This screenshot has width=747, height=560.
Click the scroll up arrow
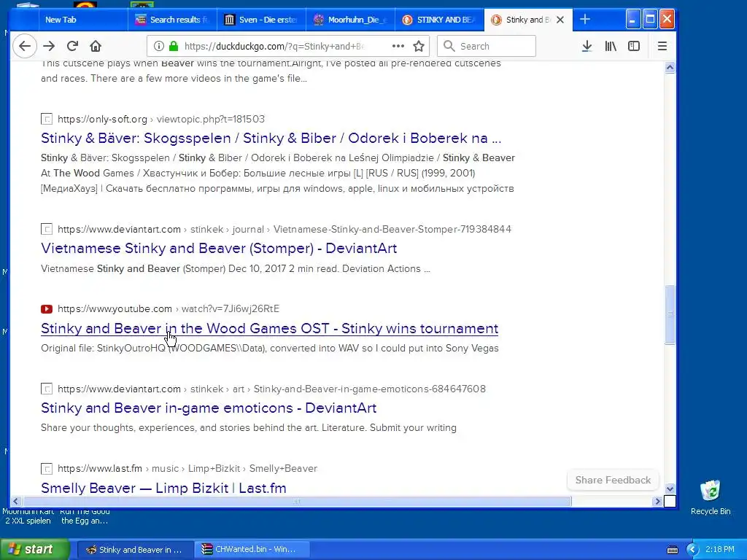[x=670, y=68]
